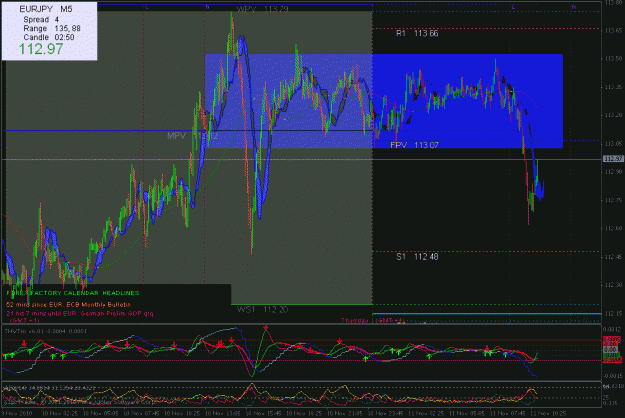This screenshot has height=418, width=625.
Task: Click the '10 Nov 18:25' time axis label
Action: (305, 413)
